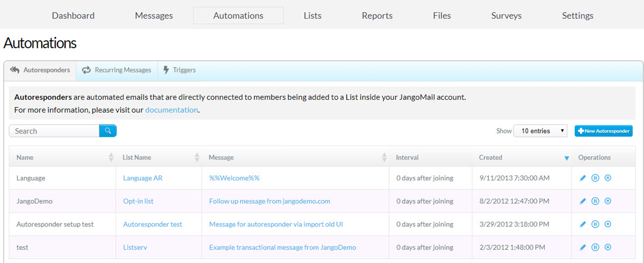The image size is (644, 263).
Task: Edit the Language autoresponder with pencil icon
Action: (583, 178)
